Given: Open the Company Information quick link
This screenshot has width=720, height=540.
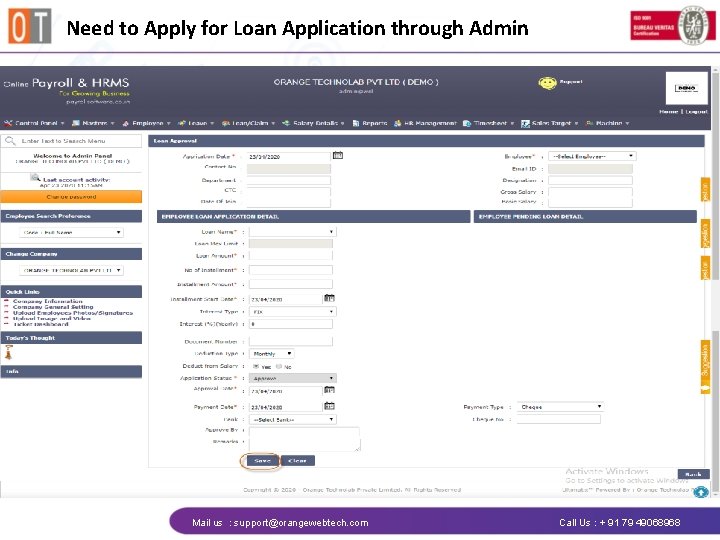Looking at the screenshot, I should (48, 301).
